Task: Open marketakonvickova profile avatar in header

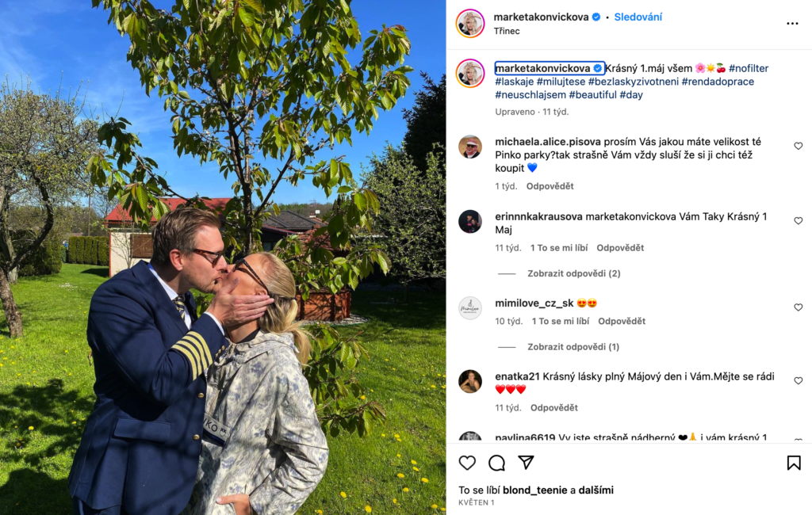Action: 470,23
